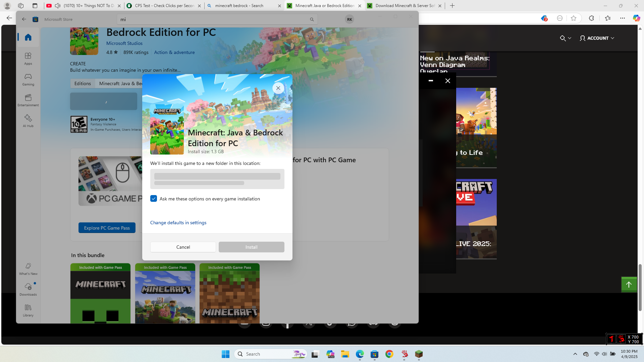Expand the search chevron on Minecraft site
Viewport: 644px width, 362px height.
(570, 38)
